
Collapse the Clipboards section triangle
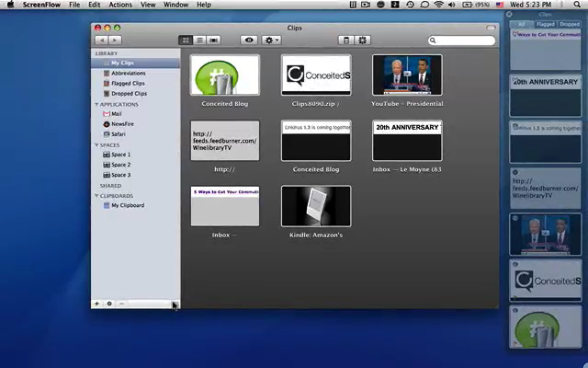[x=96, y=196]
